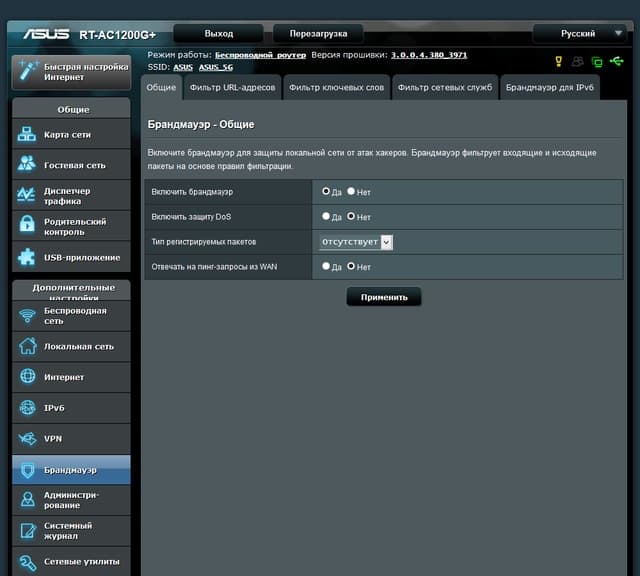Open the IPv6 globe icon
Viewport: 640px width, 576px height.
point(28,407)
